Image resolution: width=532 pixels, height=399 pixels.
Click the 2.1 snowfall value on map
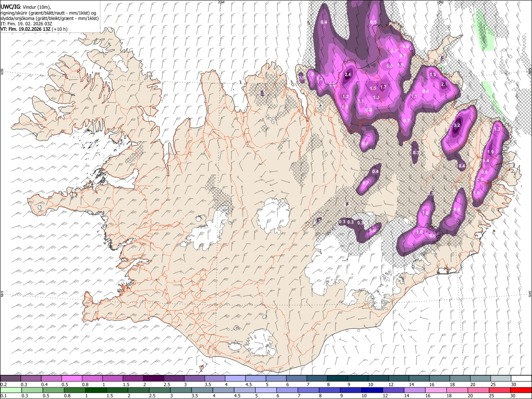[444, 84]
